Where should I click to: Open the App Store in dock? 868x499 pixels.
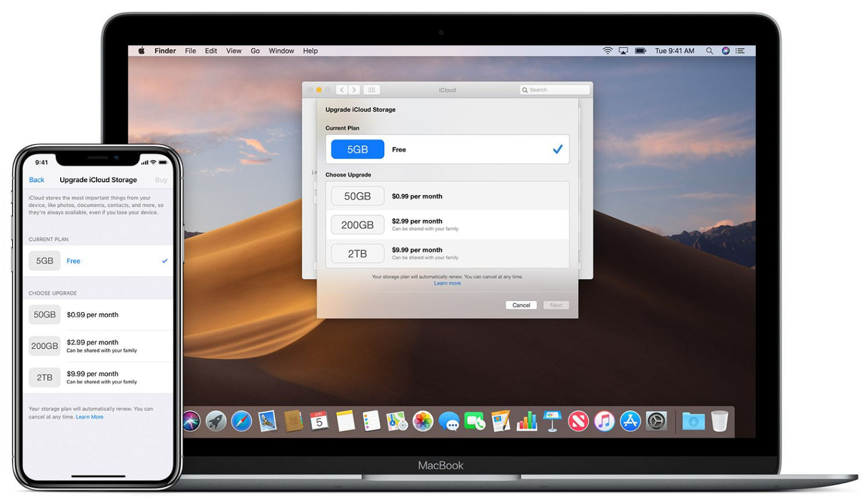tap(630, 421)
